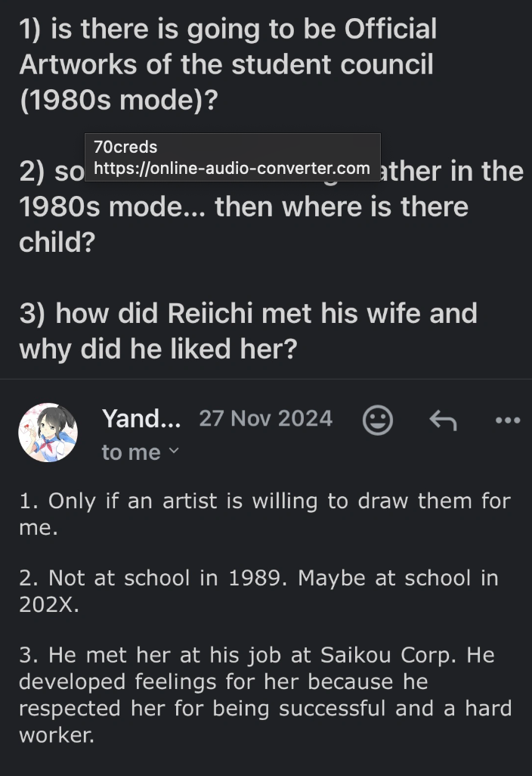Open the sender's anime avatar picture
The width and height of the screenshot is (532, 776).
pos(49,433)
